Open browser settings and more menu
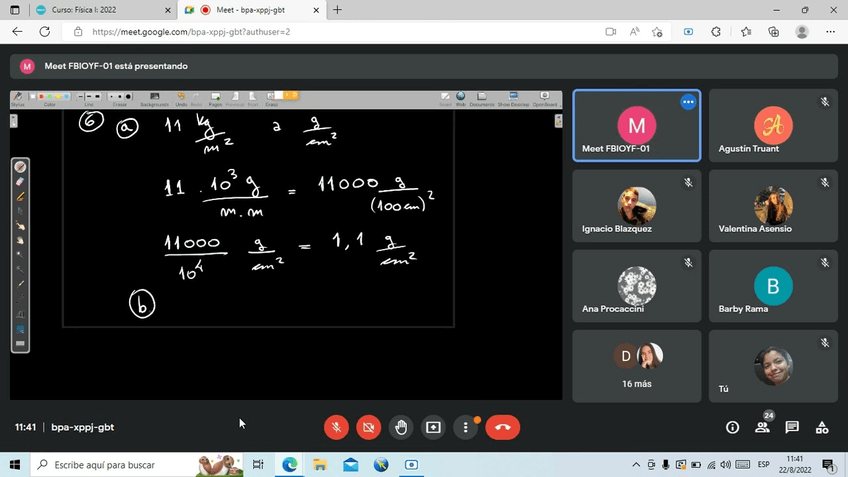Image resolution: width=848 pixels, height=477 pixels. 830,32
